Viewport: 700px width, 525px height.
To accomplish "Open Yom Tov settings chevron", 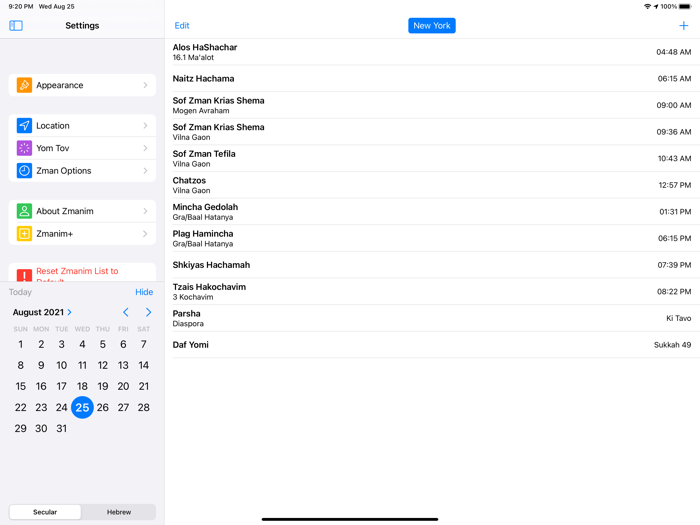I will [x=145, y=148].
